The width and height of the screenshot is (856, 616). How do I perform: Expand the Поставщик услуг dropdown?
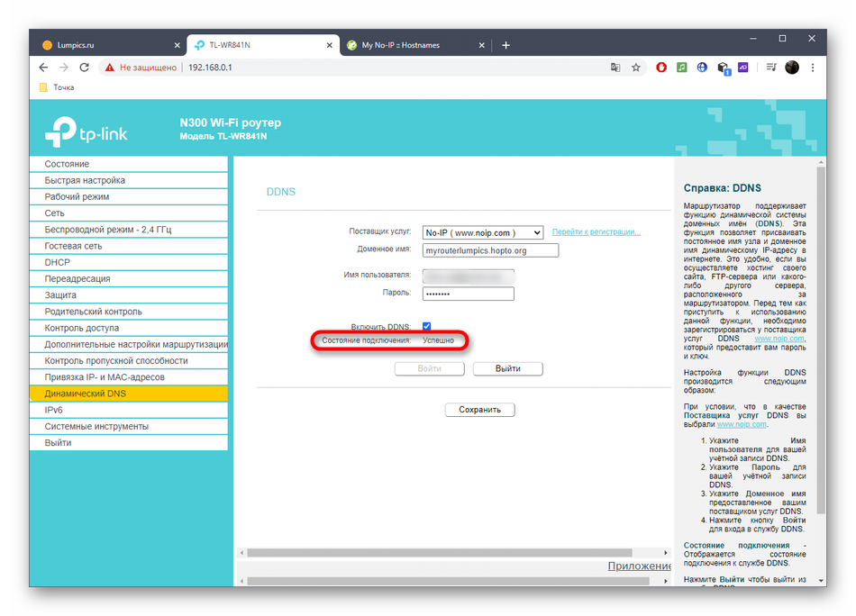pyautogui.click(x=483, y=232)
